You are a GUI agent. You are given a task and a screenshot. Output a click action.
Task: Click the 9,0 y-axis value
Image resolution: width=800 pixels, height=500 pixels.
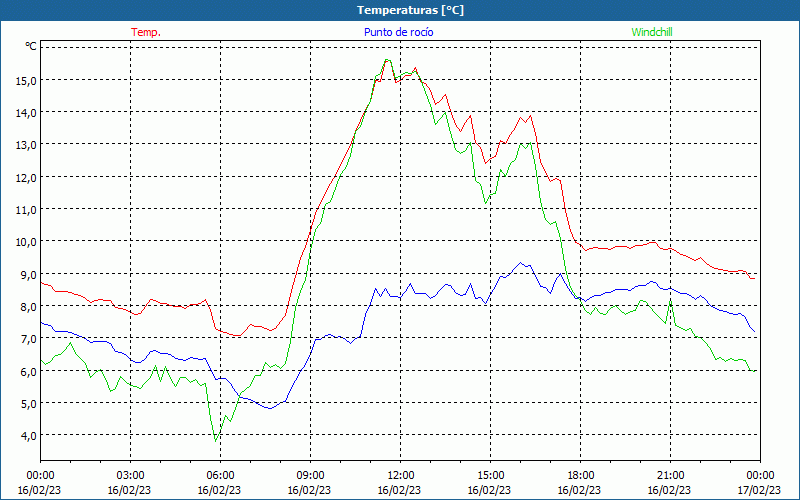tap(29, 274)
